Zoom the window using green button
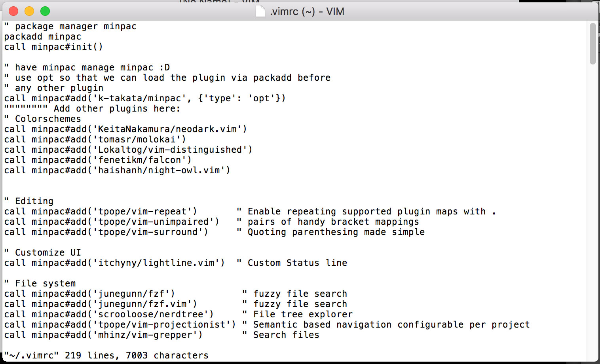The width and height of the screenshot is (600, 364). point(45,11)
